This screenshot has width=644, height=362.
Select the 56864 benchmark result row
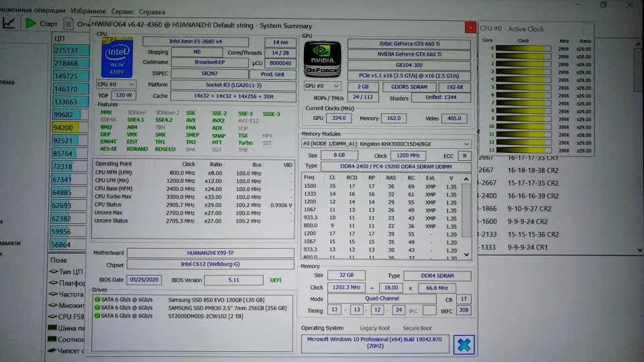[x=68, y=245]
